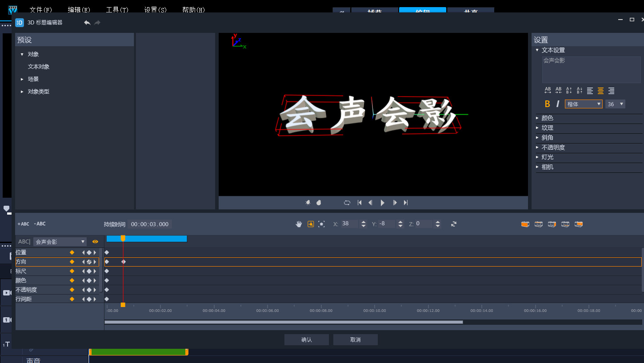Increase character spacing with the AB expand icon
The width and height of the screenshot is (644, 363).
(x=548, y=91)
